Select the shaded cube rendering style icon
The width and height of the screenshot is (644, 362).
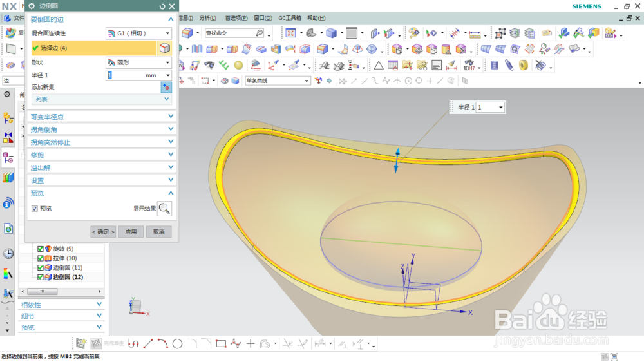click(331, 33)
